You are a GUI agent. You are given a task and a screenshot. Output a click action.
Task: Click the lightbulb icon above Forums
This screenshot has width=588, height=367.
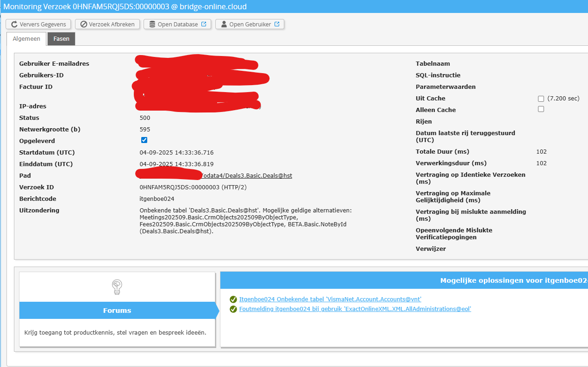point(117,287)
